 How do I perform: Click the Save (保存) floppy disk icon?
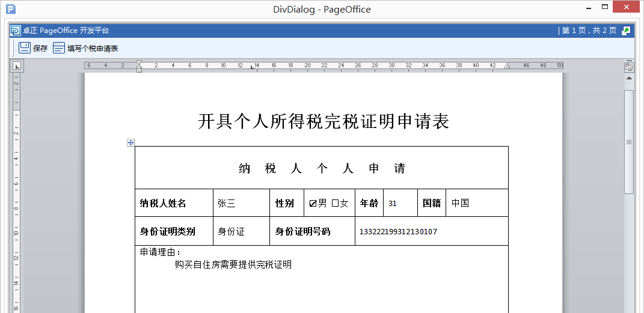point(25,49)
